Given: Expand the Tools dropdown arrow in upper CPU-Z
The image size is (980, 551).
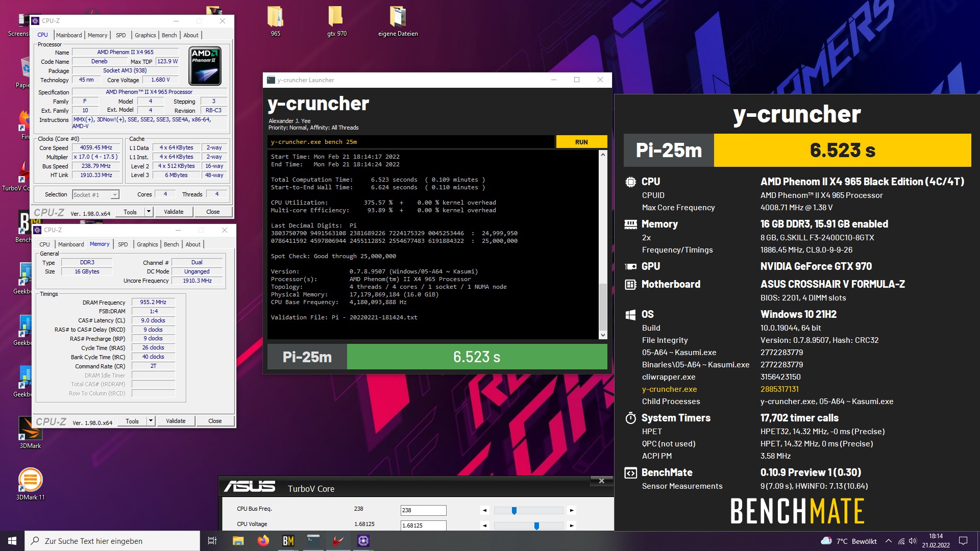Looking at the screenshot, I should click(149, 212).
